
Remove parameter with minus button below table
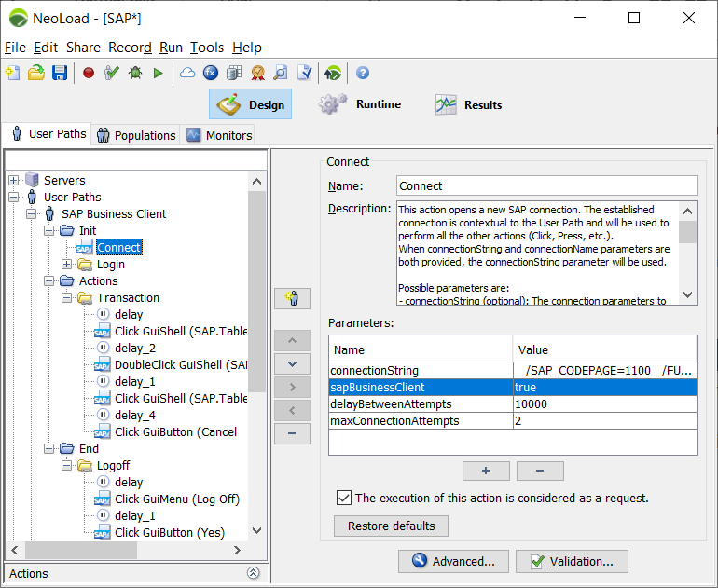(x=540, y=471)
